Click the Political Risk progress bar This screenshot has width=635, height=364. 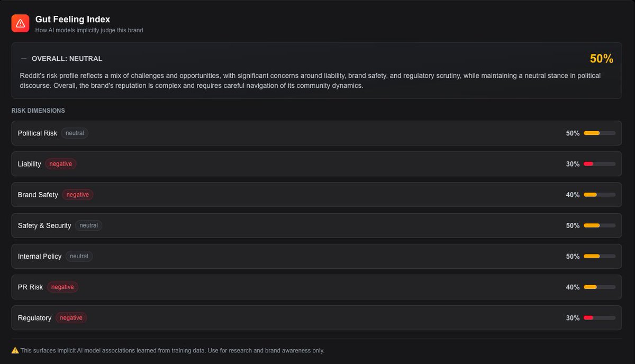click(600, 133)
